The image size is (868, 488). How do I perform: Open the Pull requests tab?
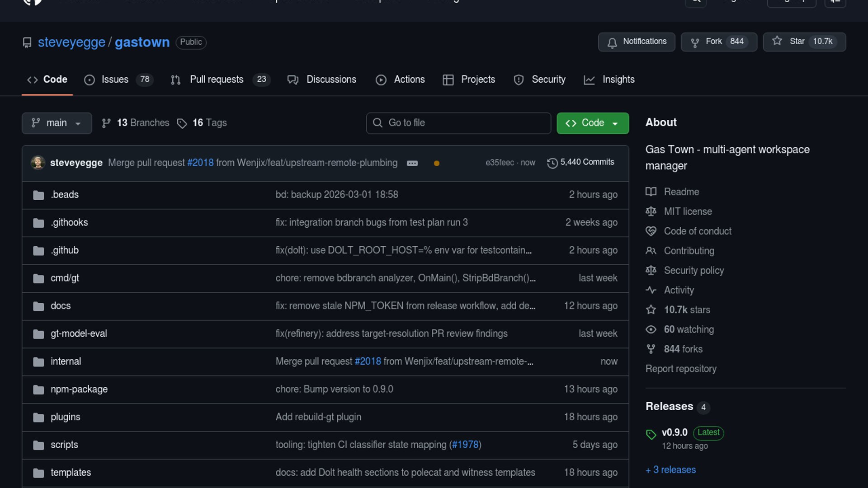pos(217,80)
